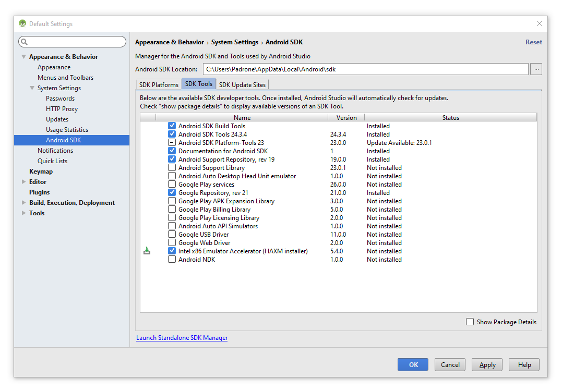
Task: Check Android NDK
Action: (172, 260)
